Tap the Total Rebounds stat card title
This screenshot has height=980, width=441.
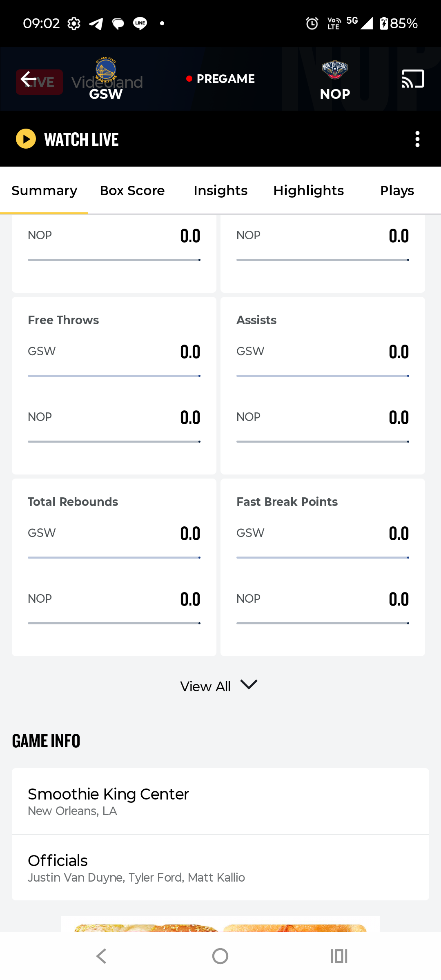coord(73,502)
